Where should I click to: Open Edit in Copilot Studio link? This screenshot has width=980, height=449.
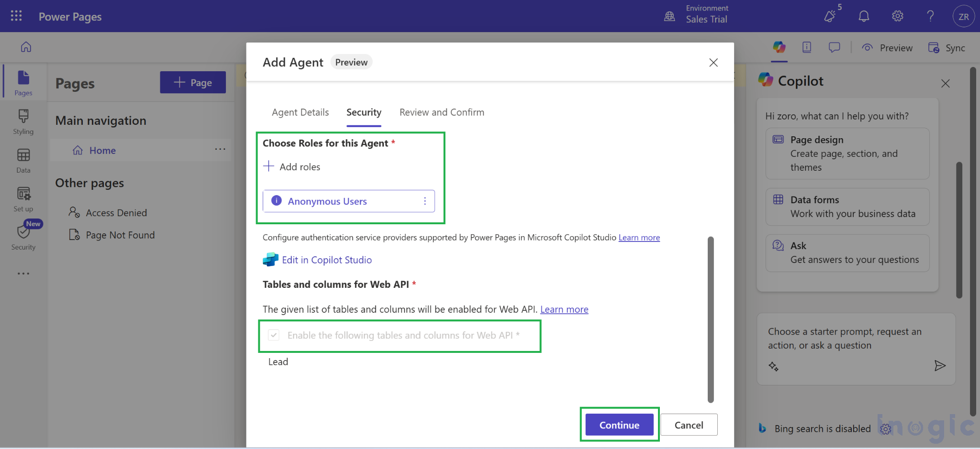pyautogui.click(x=326, y=260)
